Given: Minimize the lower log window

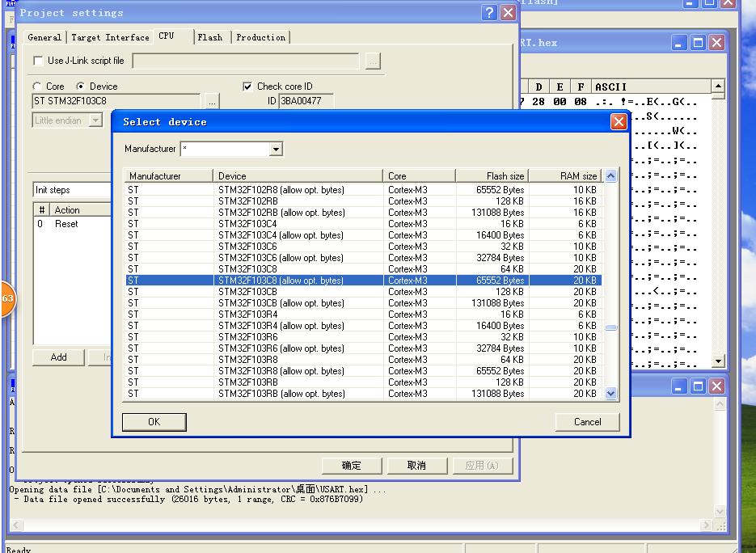Looking at the screenshot, I should (x=679, y=386).
